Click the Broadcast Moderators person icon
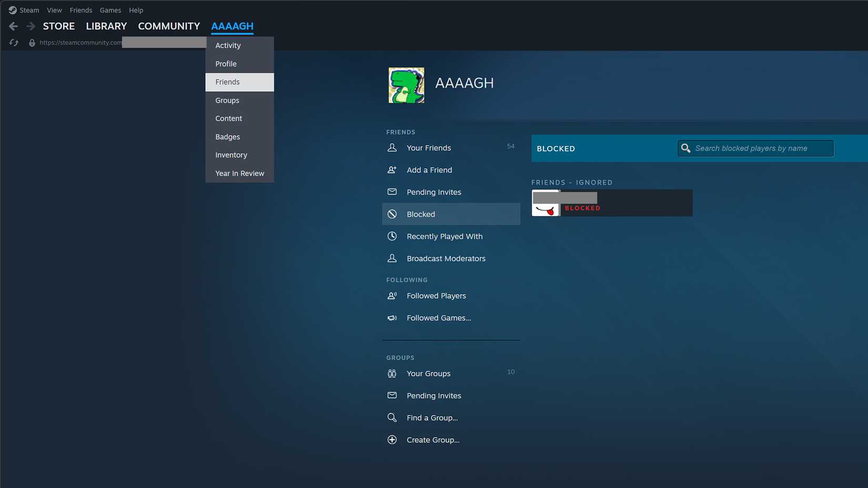 [392, 258]
